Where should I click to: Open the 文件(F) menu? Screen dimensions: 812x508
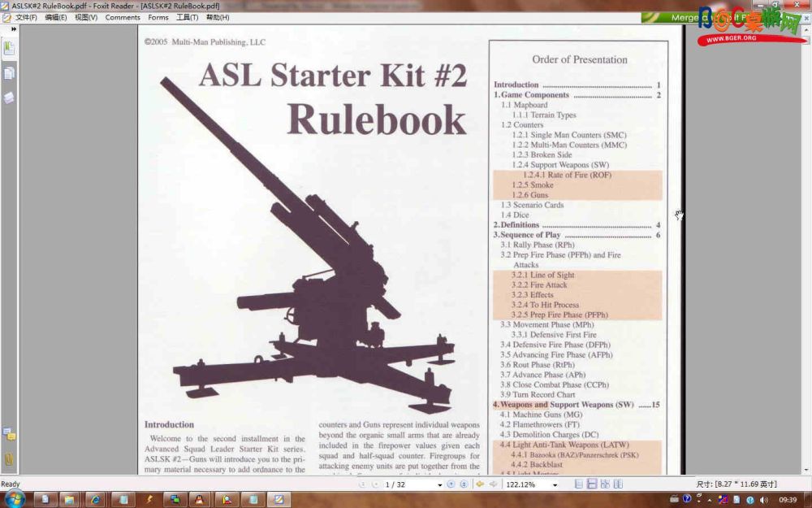(x=26, y=17)
